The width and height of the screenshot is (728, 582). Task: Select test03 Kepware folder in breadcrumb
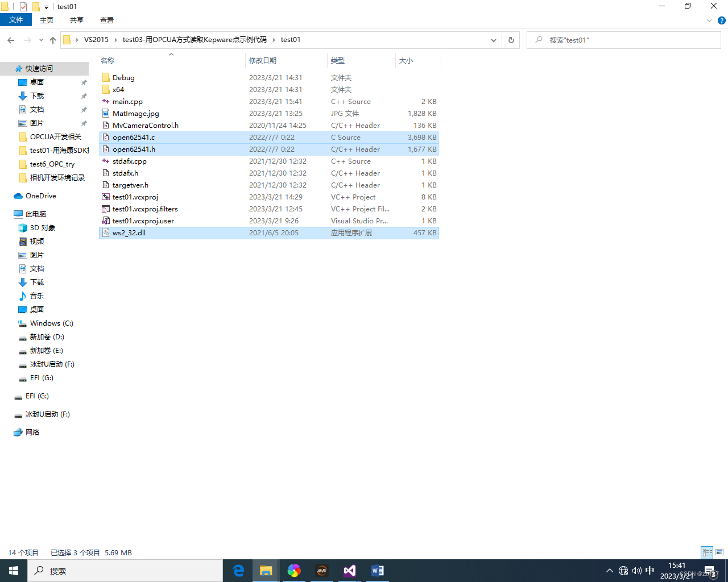click(x=195, y=40)
